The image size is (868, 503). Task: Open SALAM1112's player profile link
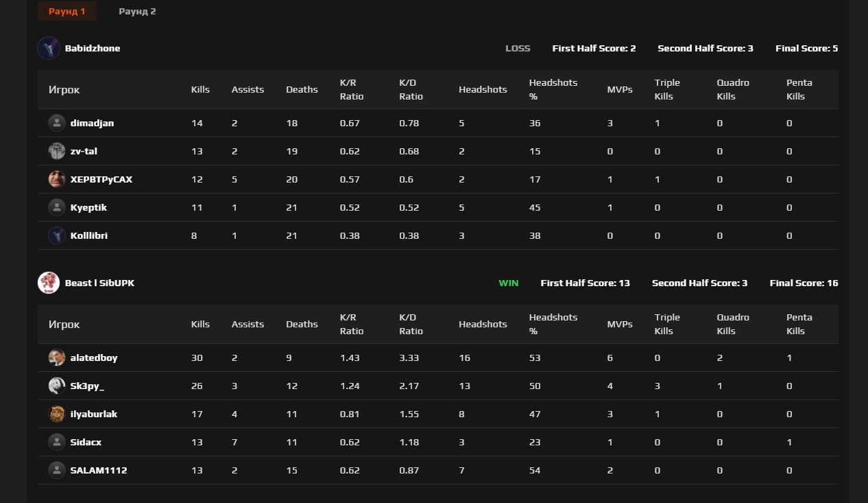(99, 471)
